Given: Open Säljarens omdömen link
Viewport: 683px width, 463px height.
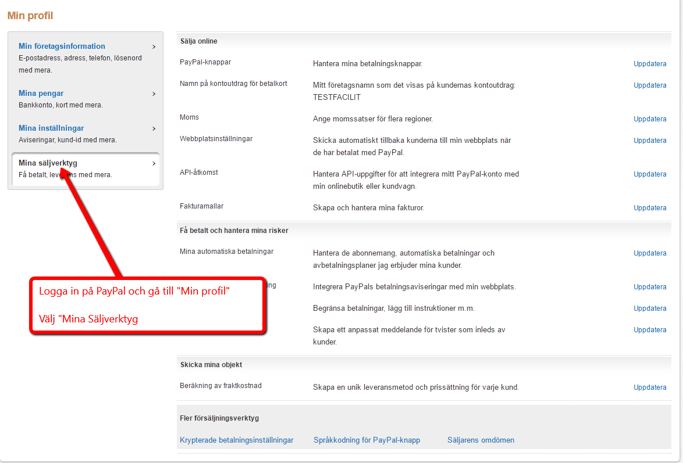Looking at the screenshot, I should (x=481, y=440).
